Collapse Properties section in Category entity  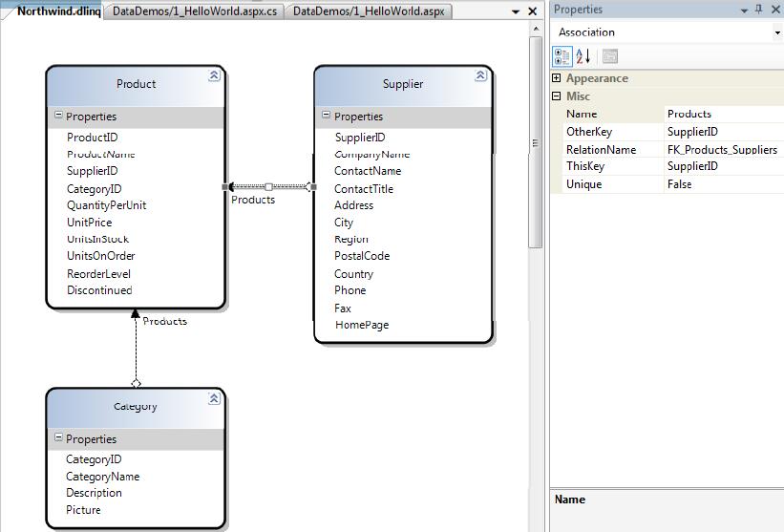(x=58, y=437)
